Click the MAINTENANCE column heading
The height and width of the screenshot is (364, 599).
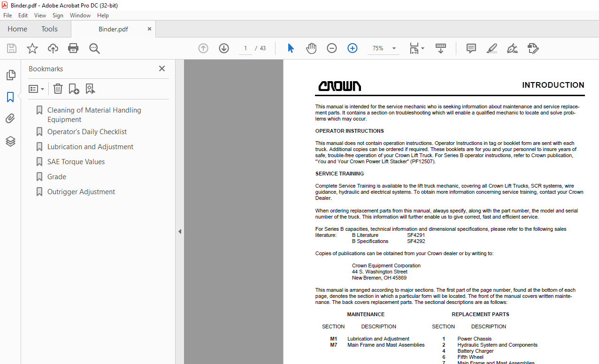(366, 314)
